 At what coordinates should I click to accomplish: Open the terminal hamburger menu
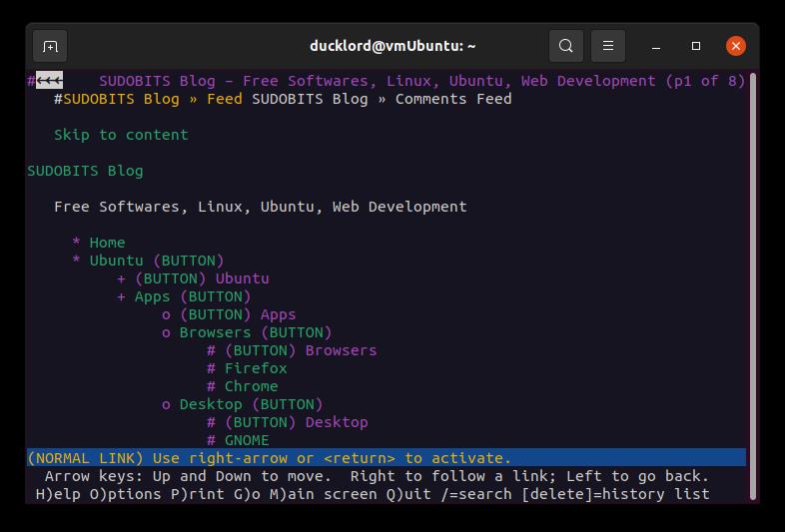(x=607, y=46)
